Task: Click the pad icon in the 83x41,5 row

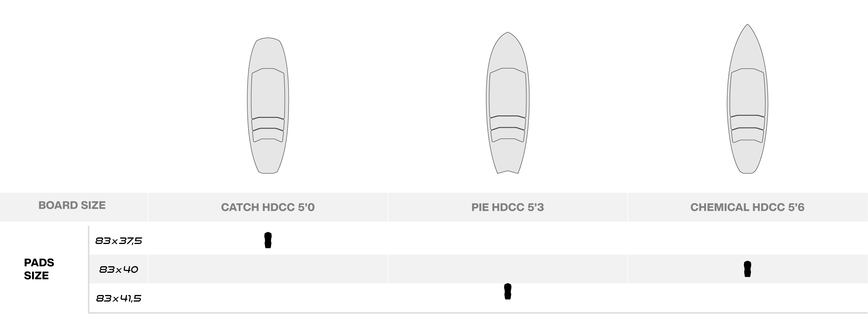Action: click(508, 291)
